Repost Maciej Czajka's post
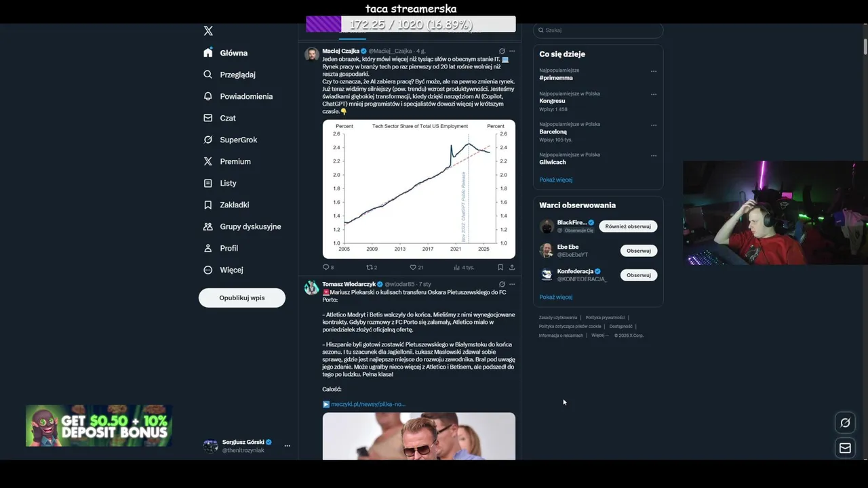 coord(370,267)
